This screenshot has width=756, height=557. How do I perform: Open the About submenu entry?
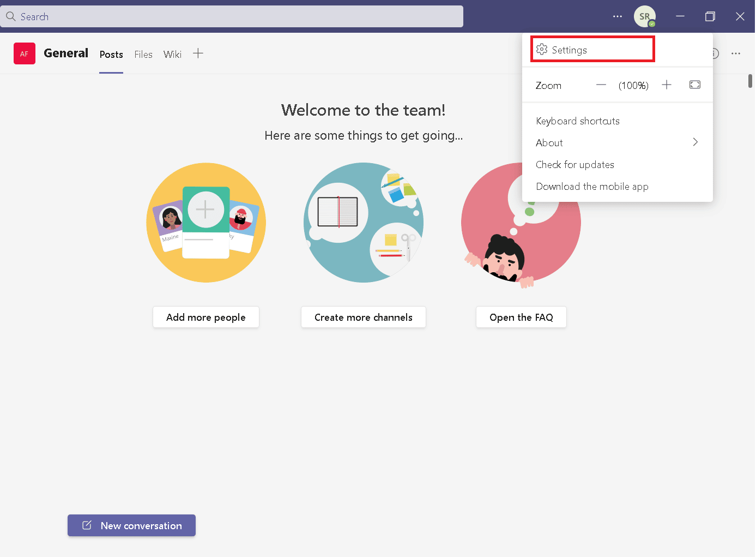click(x=617, y=143)
